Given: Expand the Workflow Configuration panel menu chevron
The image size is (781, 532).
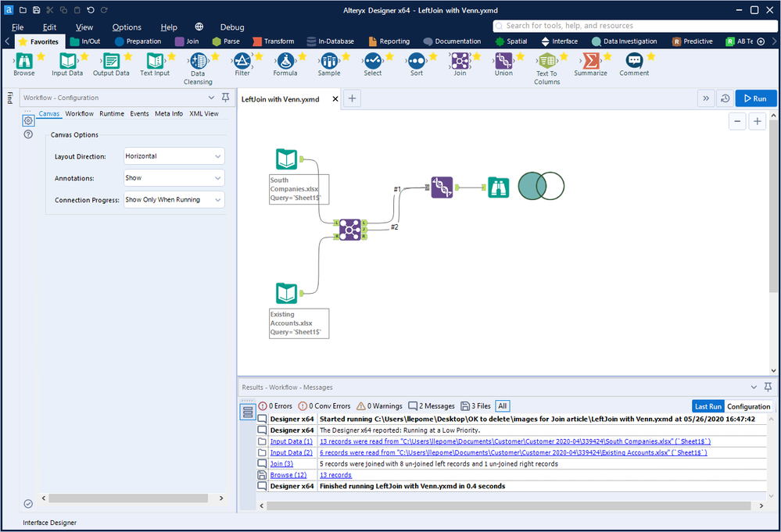Looking at the screenshot, I should 211,98.
